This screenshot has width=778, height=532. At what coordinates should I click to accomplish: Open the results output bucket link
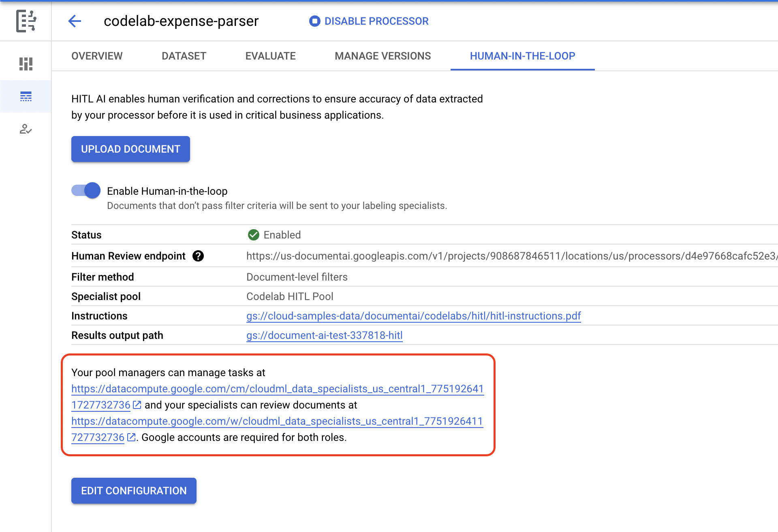[324, 335]
